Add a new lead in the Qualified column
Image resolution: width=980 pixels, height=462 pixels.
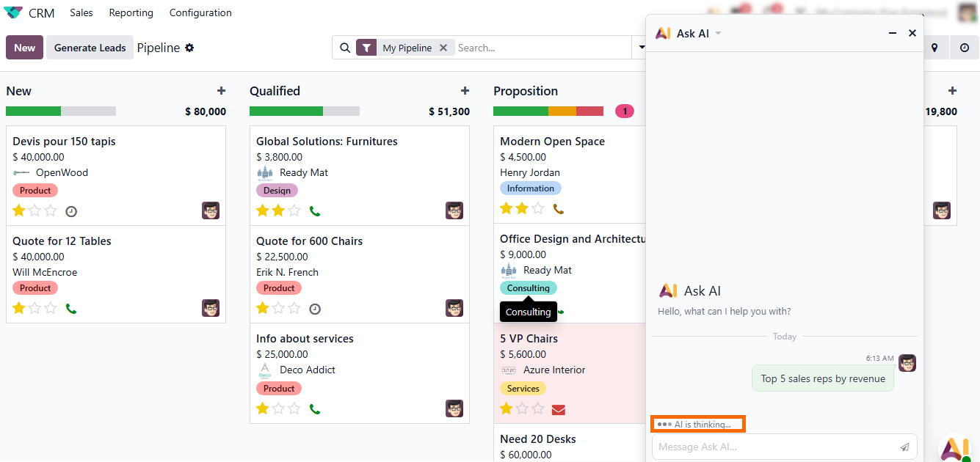(x=465, y=91)
